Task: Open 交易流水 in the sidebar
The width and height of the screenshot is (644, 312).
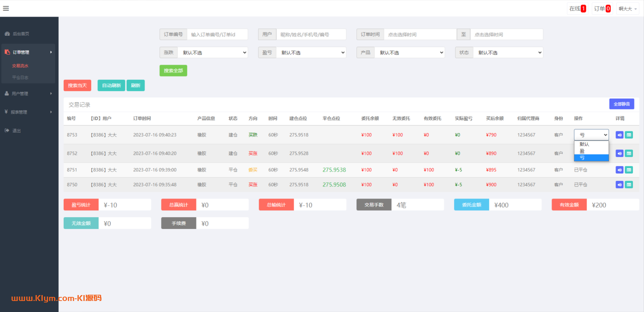Action: [x=20, y=66]
